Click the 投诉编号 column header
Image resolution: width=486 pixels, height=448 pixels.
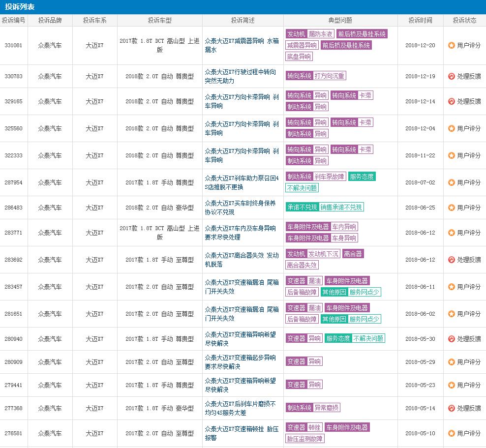pyautogui.click(x=14, y=21)
